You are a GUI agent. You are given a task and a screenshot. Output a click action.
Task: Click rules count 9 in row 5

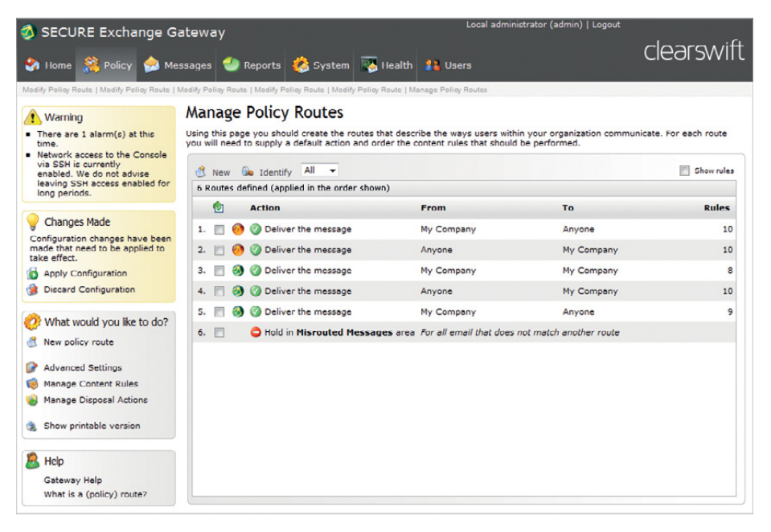pyautogui.click(x=730, y=312)
